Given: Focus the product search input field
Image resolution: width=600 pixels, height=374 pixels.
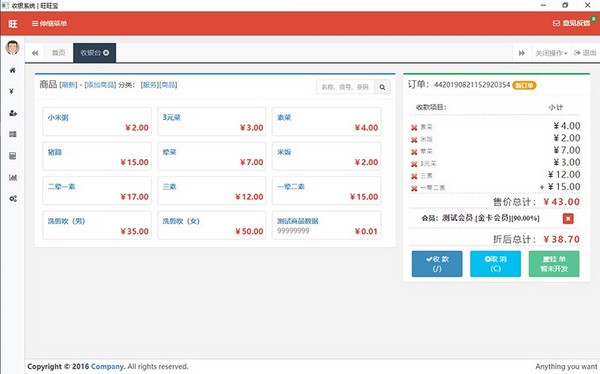Looking at the screenshot, I should tap(346, 87).
